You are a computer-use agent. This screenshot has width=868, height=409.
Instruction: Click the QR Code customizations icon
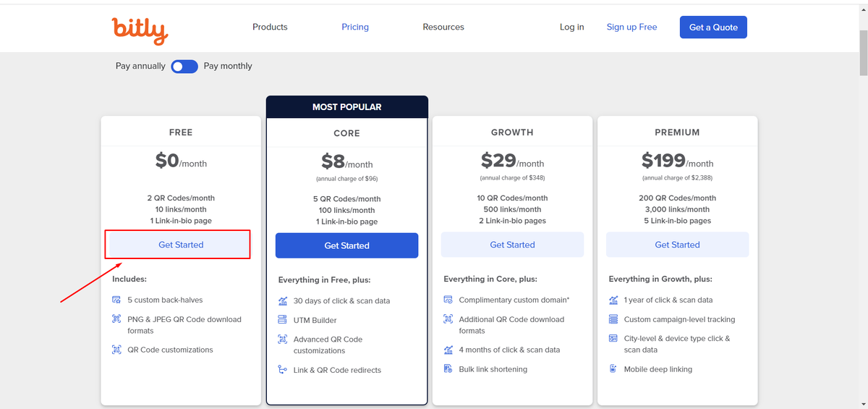[x=116, y=350]
